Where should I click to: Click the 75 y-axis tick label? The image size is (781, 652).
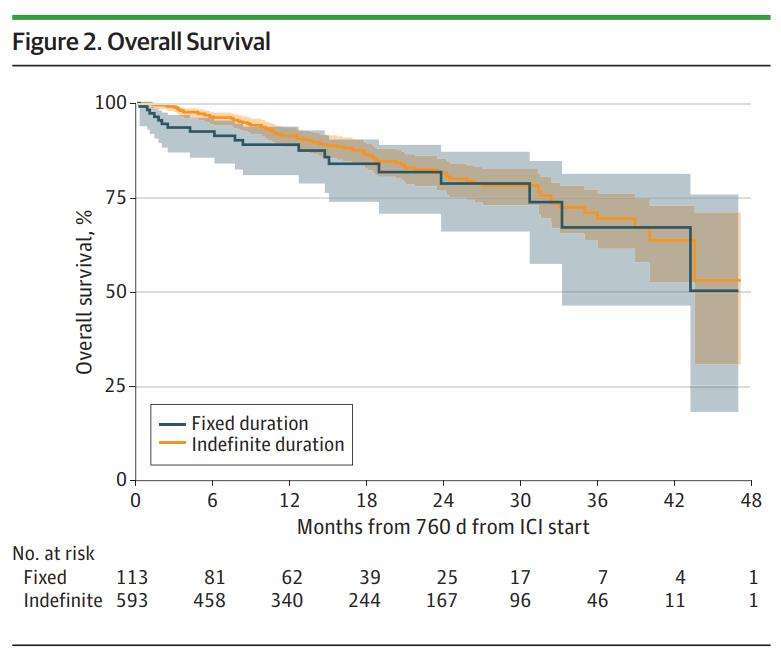coord(115,198)
